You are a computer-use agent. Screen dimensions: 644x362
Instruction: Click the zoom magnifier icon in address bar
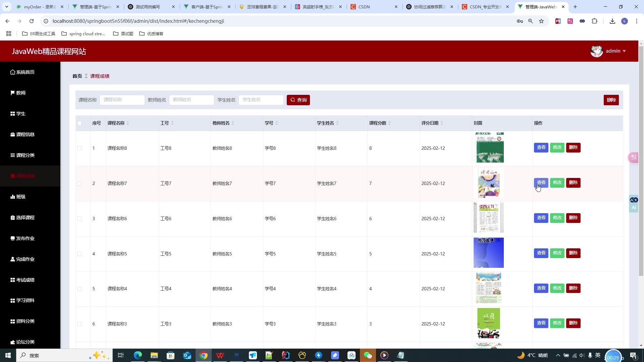point(530,21)
